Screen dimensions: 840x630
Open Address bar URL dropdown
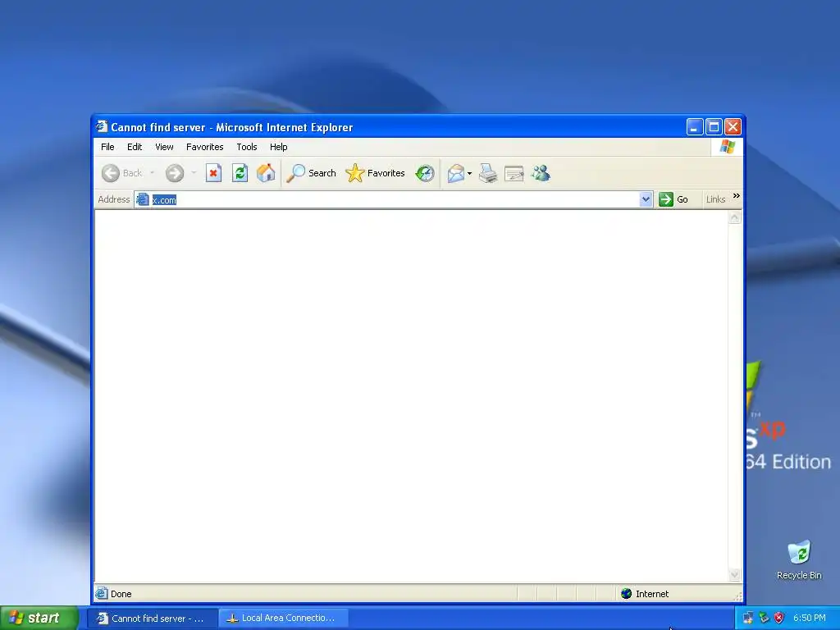[x=646, y=199]
